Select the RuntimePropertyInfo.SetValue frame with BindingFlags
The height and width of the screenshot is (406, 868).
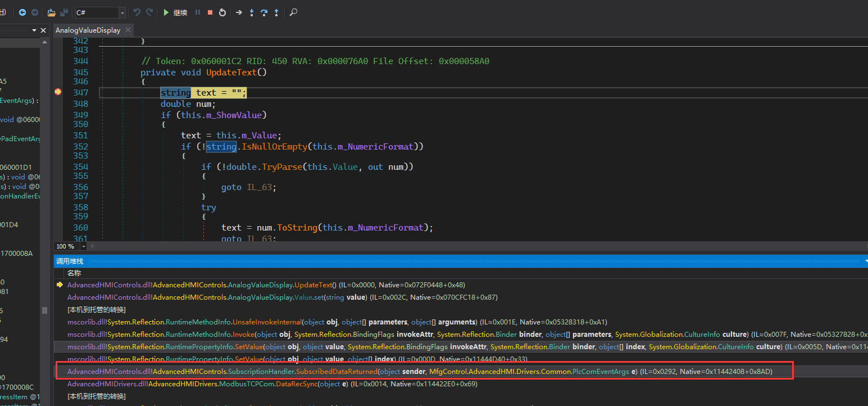pos(461,347)
